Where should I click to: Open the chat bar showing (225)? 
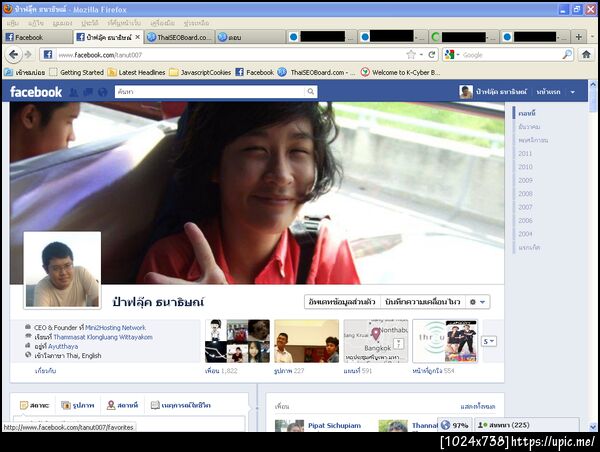click(x=527, y=425)
